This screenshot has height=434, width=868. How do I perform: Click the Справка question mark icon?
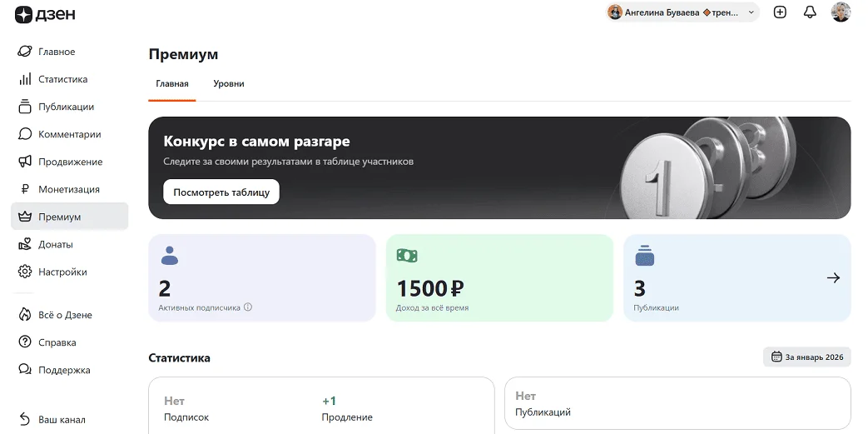[x=25, y=342]
